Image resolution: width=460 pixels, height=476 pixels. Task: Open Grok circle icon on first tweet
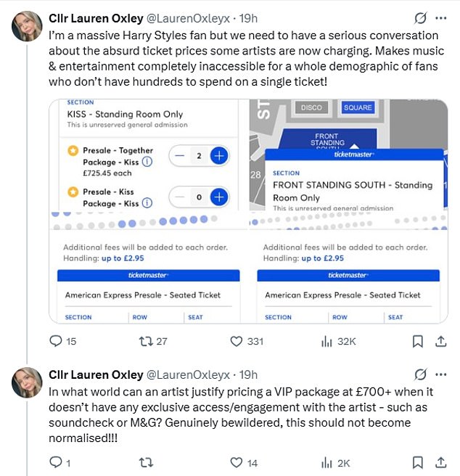(x=419, y=17)
